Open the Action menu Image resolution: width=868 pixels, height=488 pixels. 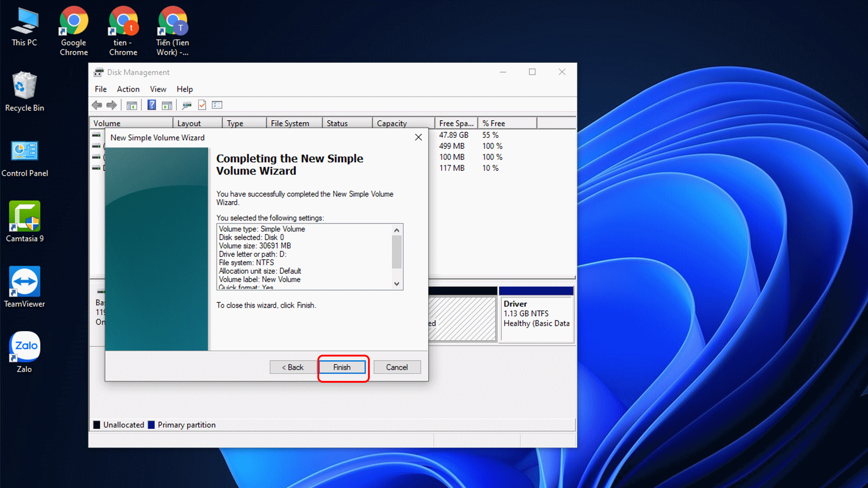[128, 89]
